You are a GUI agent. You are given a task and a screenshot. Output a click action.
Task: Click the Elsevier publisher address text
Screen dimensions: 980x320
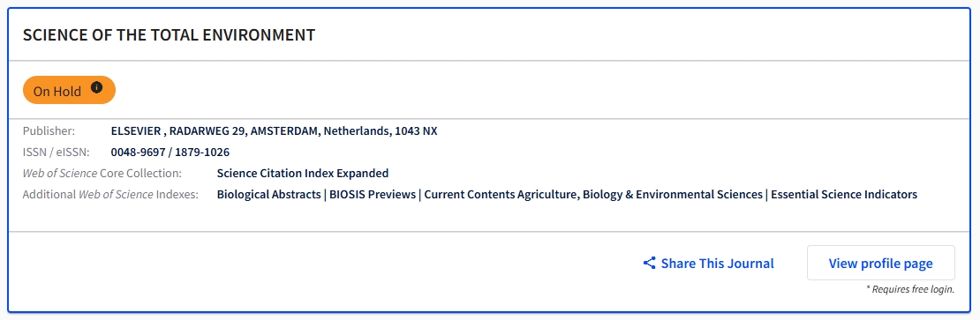coord(274,131)
